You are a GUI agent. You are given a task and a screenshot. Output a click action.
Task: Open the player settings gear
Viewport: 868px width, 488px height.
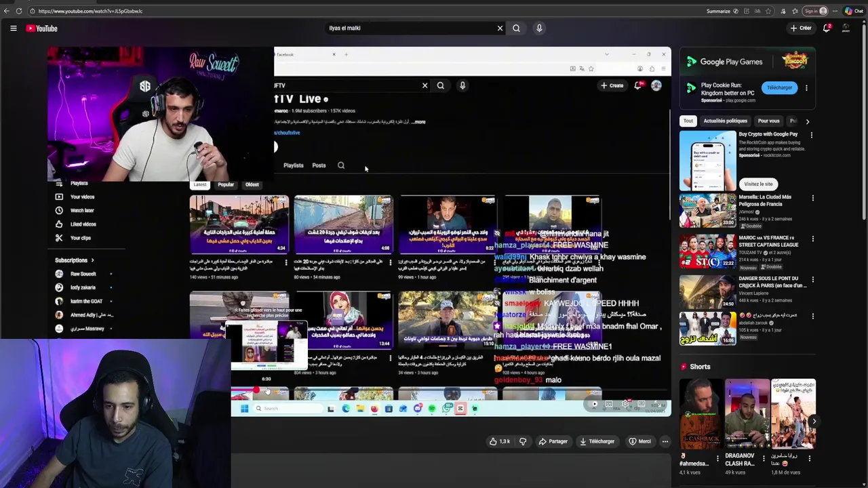coord(625,405)
